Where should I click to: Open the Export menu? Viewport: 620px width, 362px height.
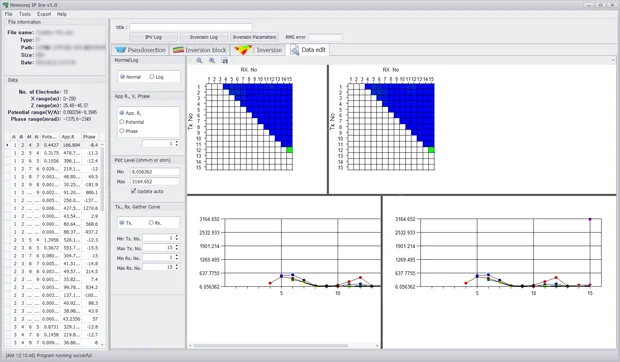[x=44, y=14]
